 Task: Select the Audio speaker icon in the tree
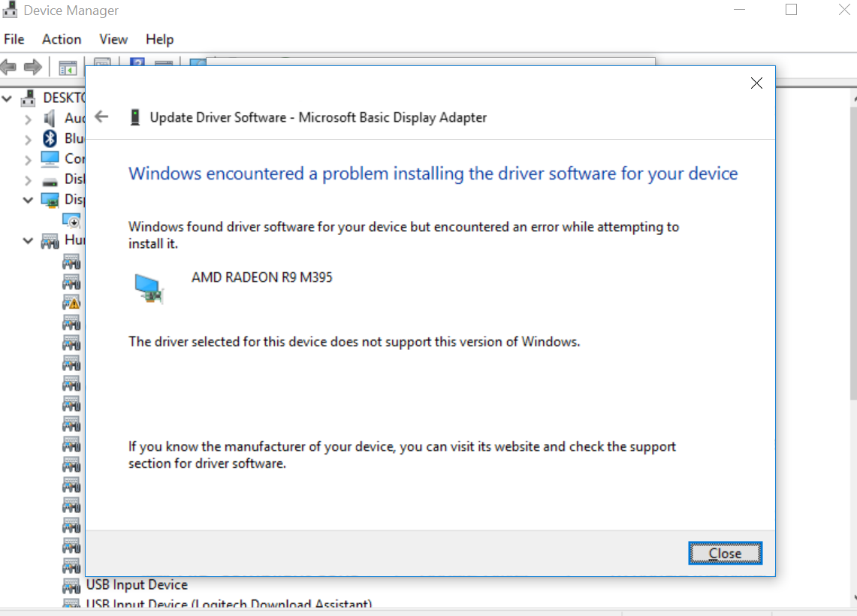(x=50, y=118)
